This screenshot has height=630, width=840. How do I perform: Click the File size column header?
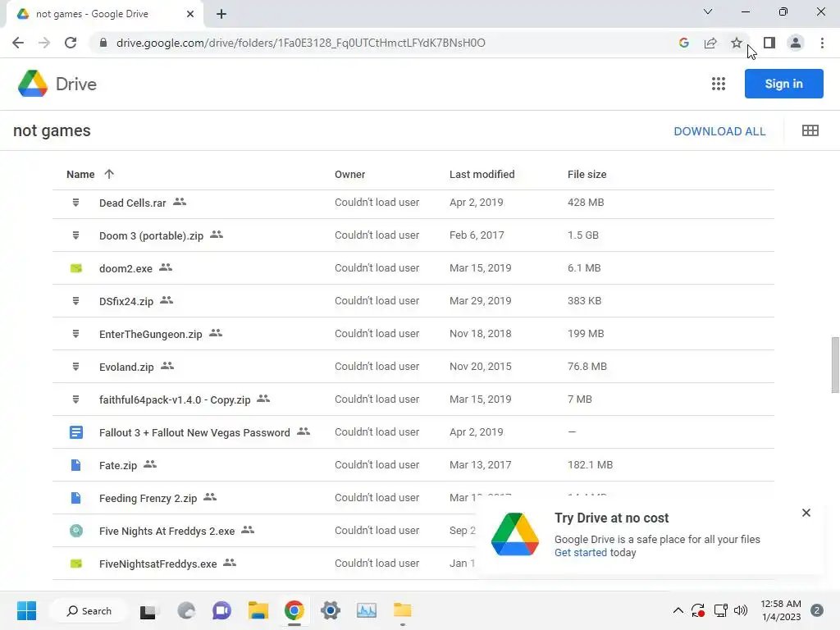(587, 174)
